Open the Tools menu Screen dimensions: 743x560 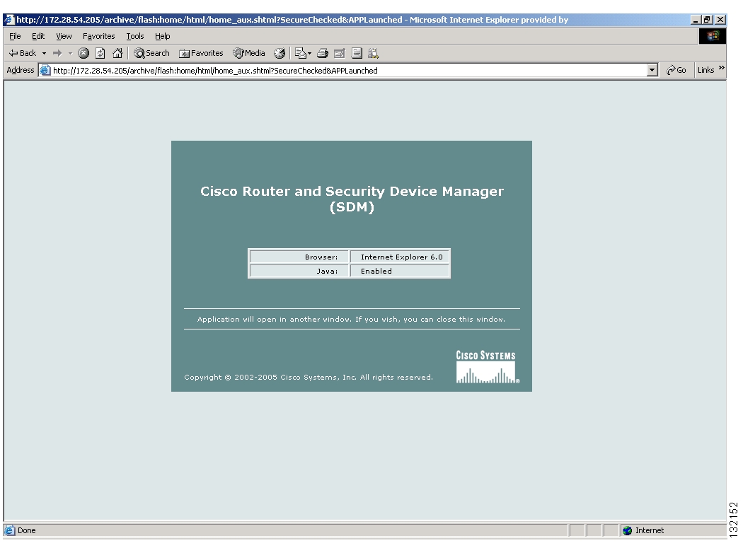[134, 36]
